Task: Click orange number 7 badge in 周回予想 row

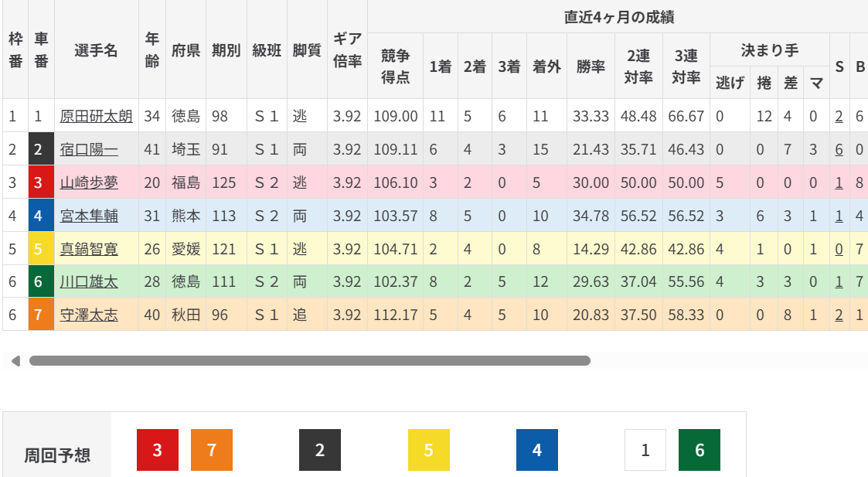Action: 212,450
